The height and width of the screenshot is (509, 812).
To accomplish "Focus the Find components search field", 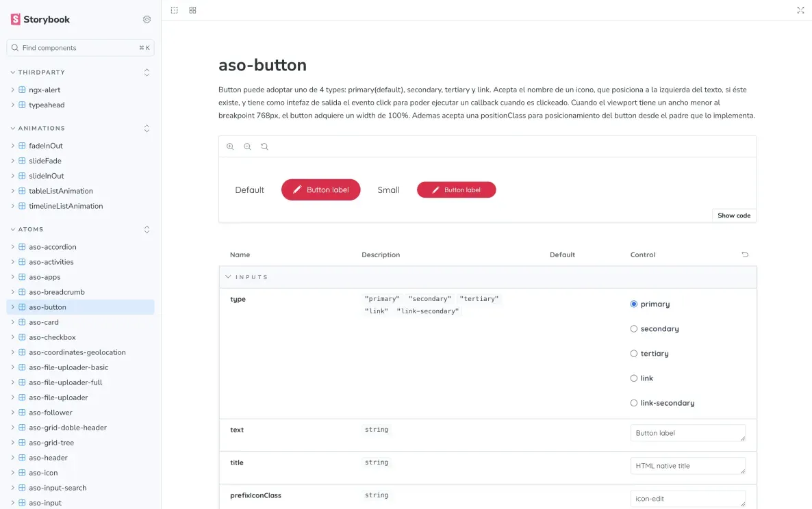I will pos(80,48).
